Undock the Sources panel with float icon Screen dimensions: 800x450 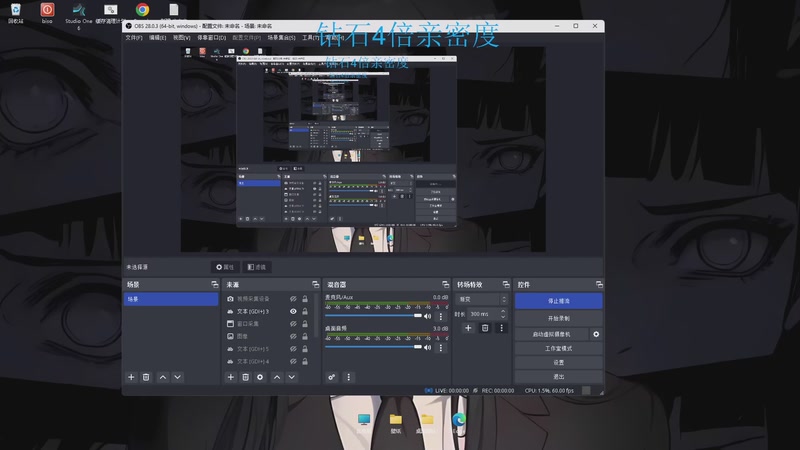tap(315, 285)
